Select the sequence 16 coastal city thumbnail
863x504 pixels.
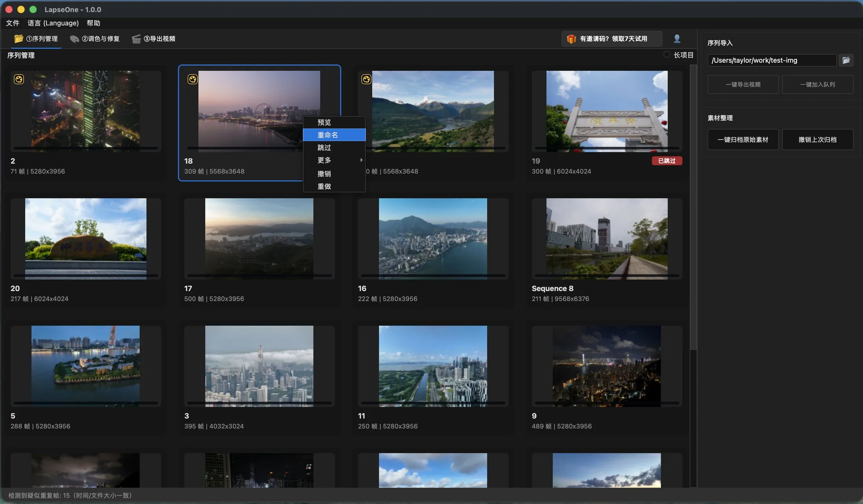(x=433, y=239)
